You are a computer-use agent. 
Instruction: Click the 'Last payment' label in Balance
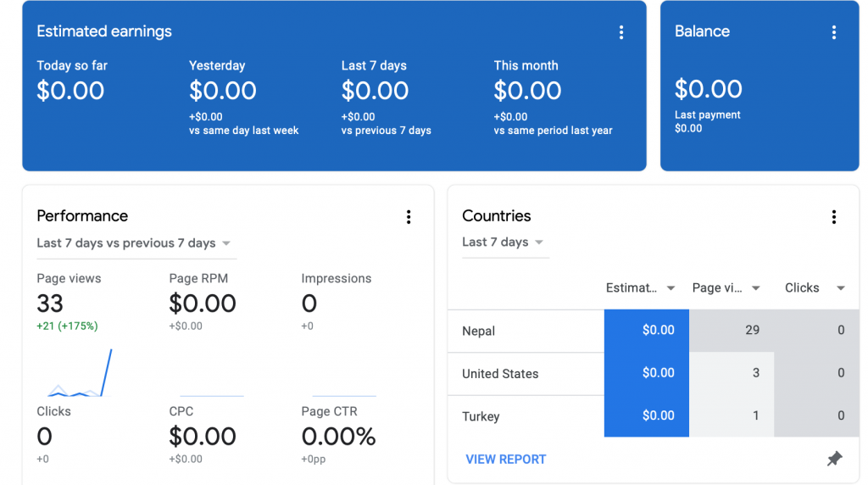[x=708, y=114]
